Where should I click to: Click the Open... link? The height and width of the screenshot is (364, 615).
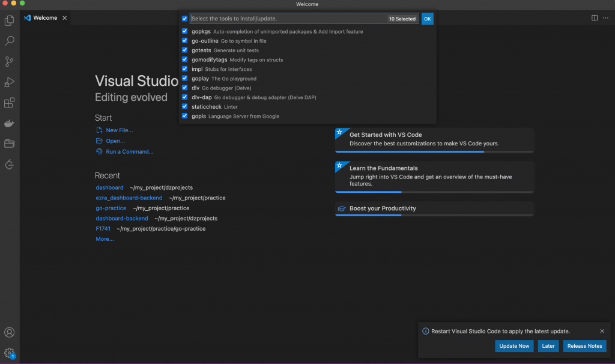point(115,141)
